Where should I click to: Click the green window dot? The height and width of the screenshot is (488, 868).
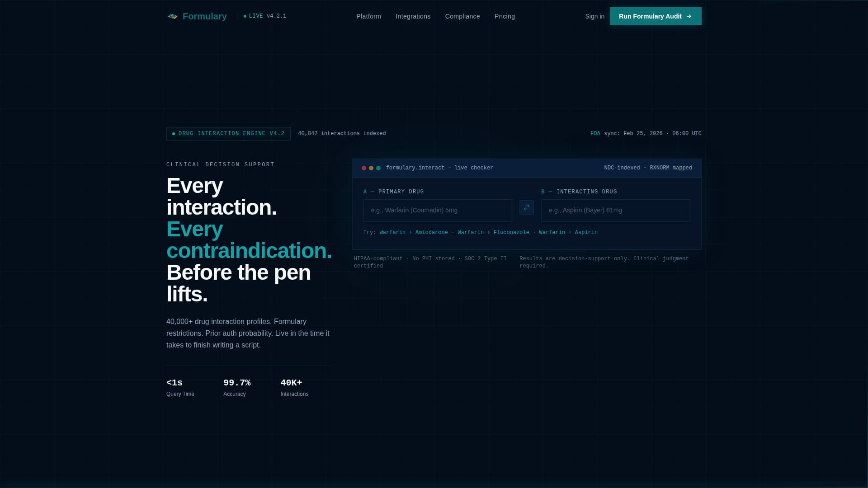378,168
